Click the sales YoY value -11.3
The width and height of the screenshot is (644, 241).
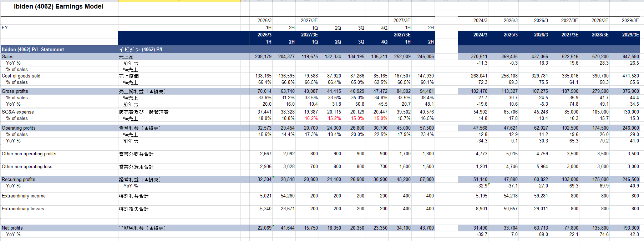(x=482, y=63)
